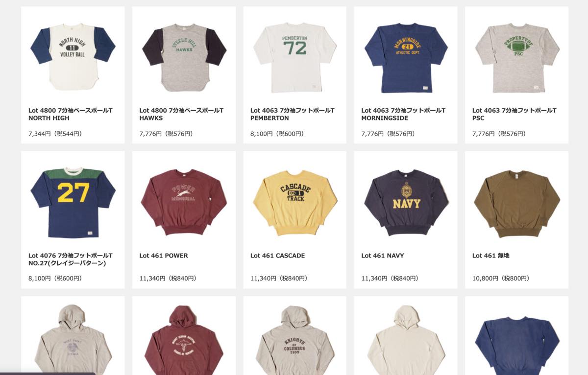
Task: Open the Steele Hill HAWKS shirt image
Action: pyautogui.click(x=184, y=56)
